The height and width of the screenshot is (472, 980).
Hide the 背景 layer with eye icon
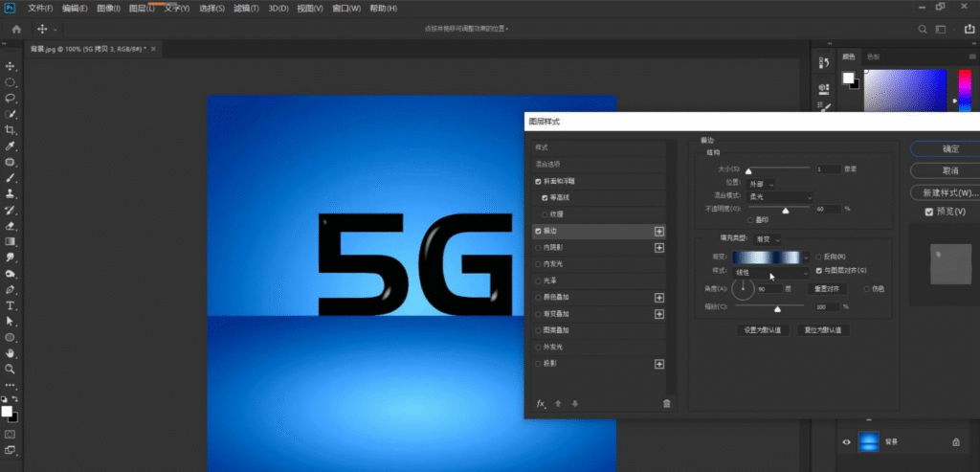point(846,442)
